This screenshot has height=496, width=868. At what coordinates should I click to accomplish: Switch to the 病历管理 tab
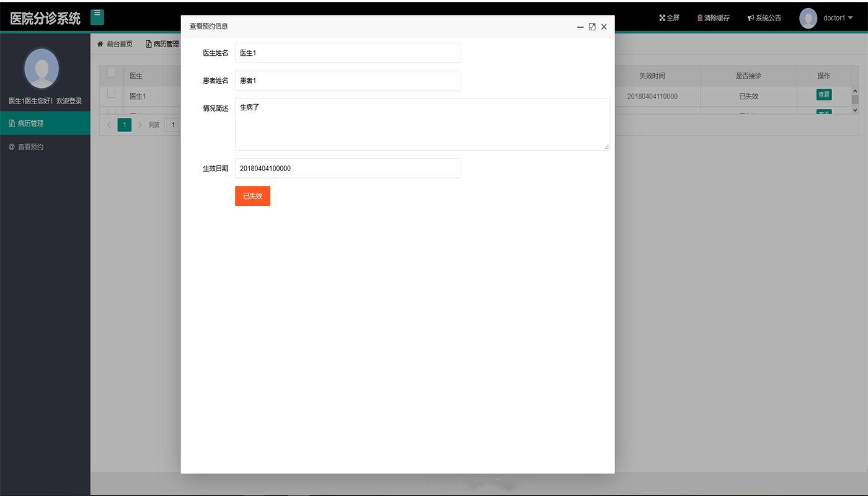pyautogui.click(x=162, y=44)
